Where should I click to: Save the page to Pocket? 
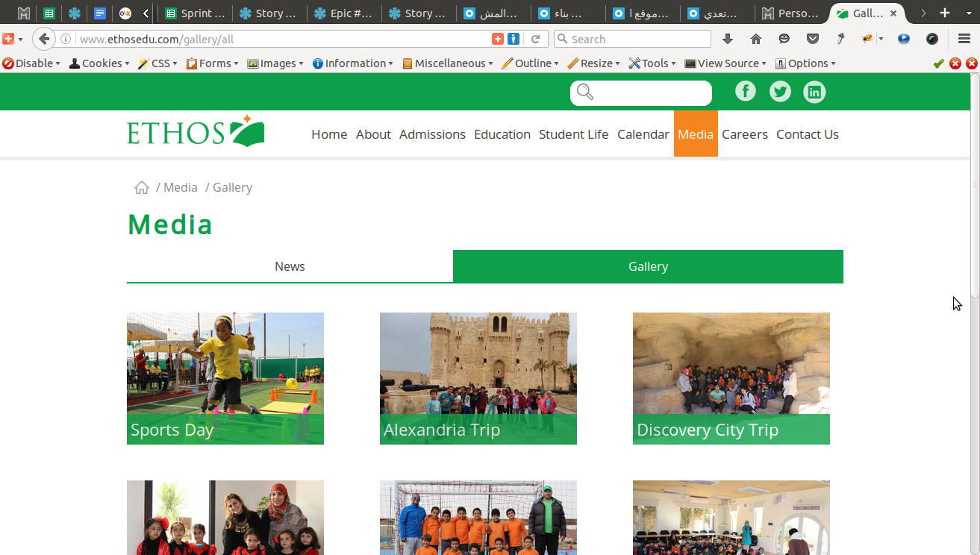[813, 39]
